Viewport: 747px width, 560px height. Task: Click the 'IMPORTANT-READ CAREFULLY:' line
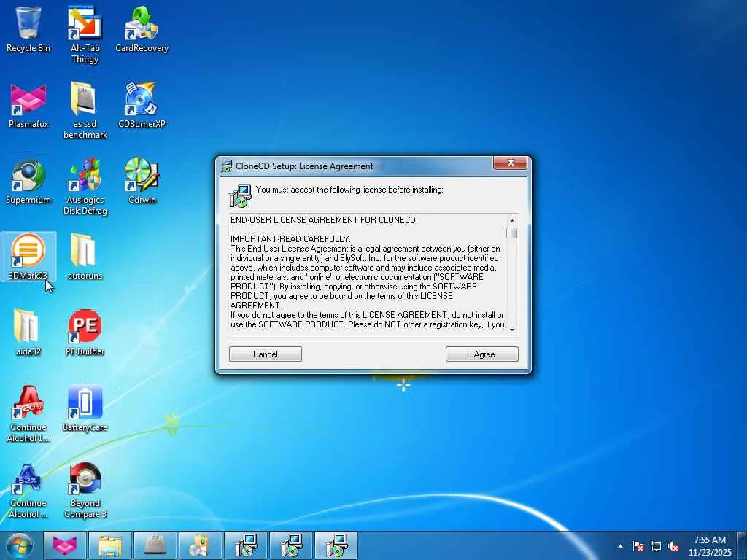tap(290, 239)
